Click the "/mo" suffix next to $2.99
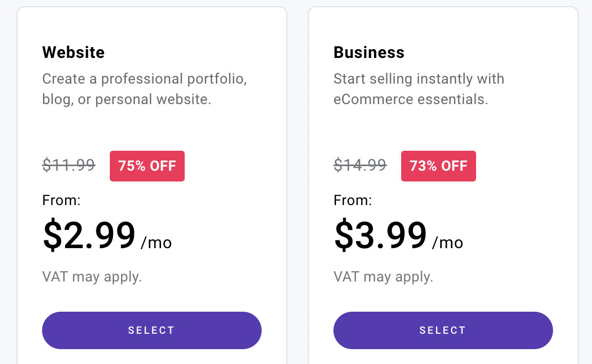592x364 pixels. click(156, 242)
